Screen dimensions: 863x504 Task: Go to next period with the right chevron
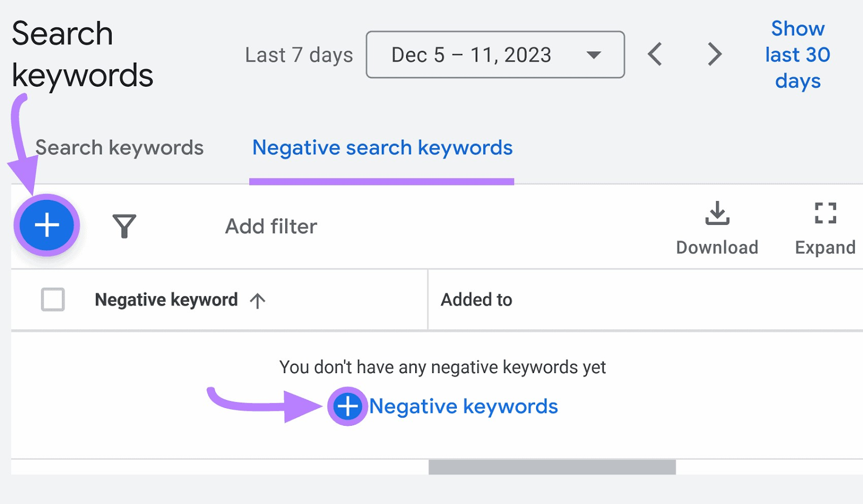click(x=714, y=54)
